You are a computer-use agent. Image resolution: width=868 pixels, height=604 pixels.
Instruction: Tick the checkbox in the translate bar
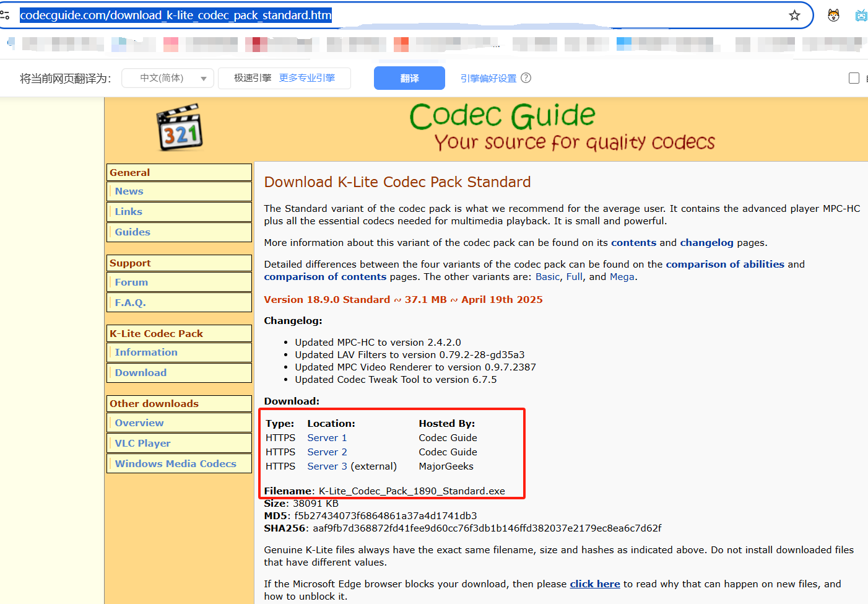[854, 78]
